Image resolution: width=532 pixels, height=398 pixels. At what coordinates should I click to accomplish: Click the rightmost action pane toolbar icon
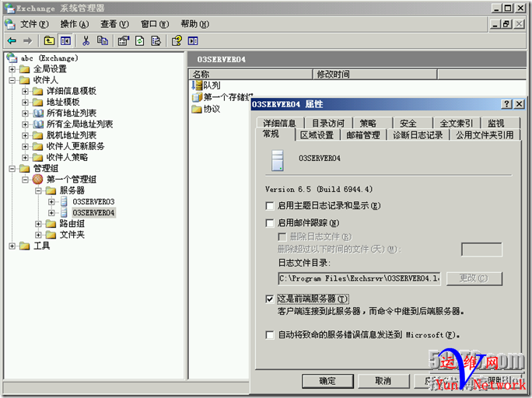click(193, 41)
